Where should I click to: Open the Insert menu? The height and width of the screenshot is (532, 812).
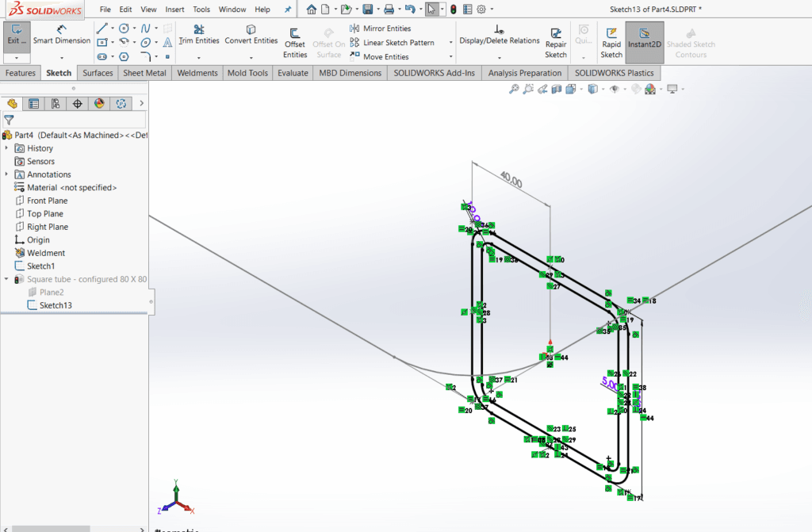pos(175,10)
